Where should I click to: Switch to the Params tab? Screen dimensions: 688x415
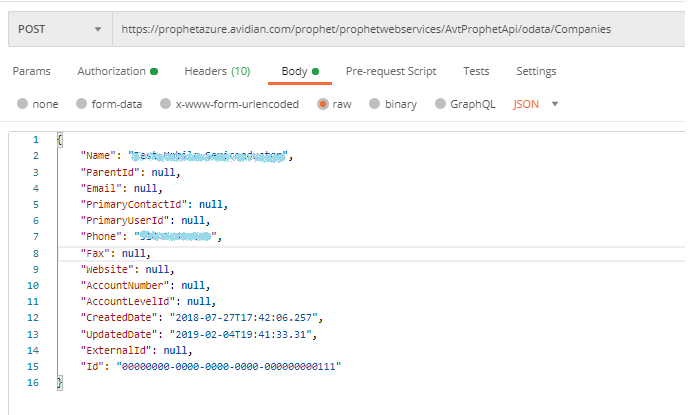coord(32,71)
